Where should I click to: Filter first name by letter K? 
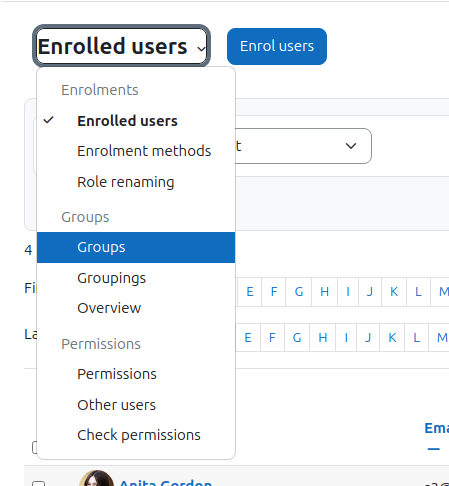394,292
